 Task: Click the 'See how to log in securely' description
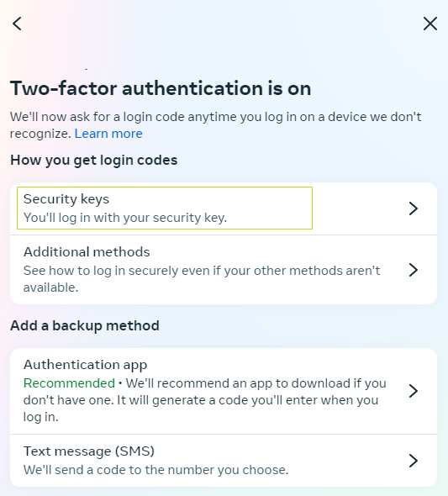202,279
